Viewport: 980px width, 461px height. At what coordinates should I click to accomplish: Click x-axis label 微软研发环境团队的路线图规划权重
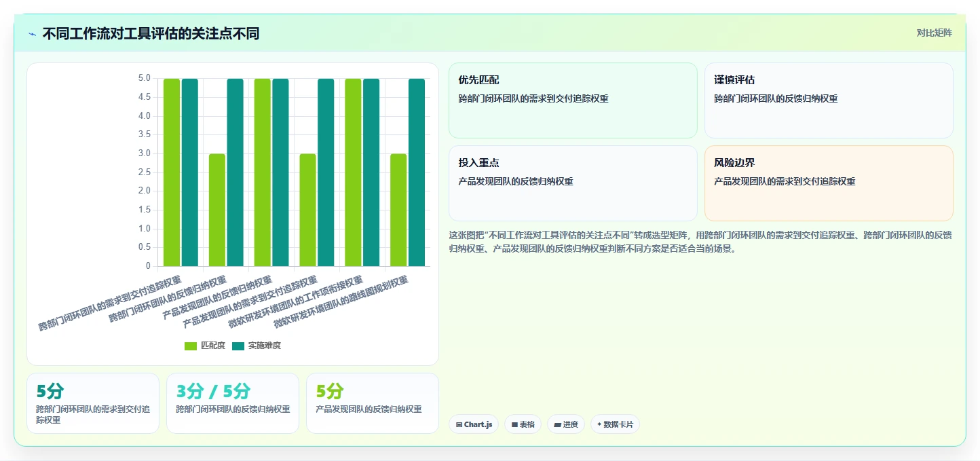pyautogui.click(x=340, y=301)
